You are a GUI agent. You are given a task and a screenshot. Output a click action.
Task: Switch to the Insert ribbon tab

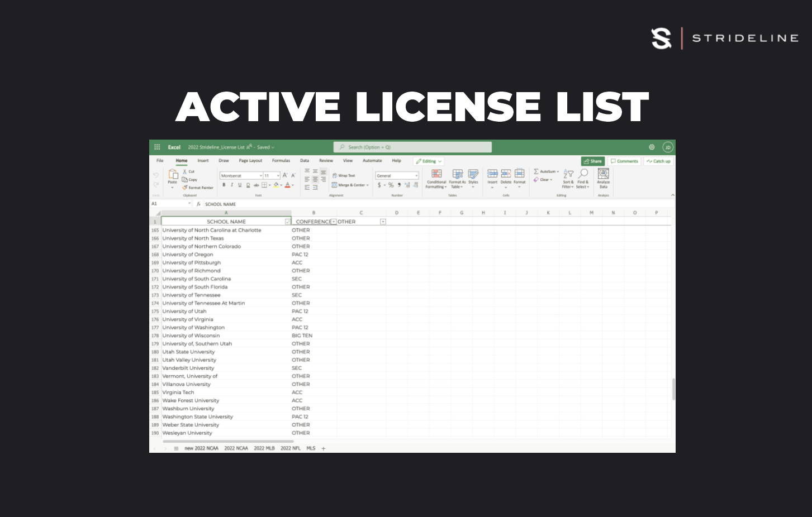(203, 161)
